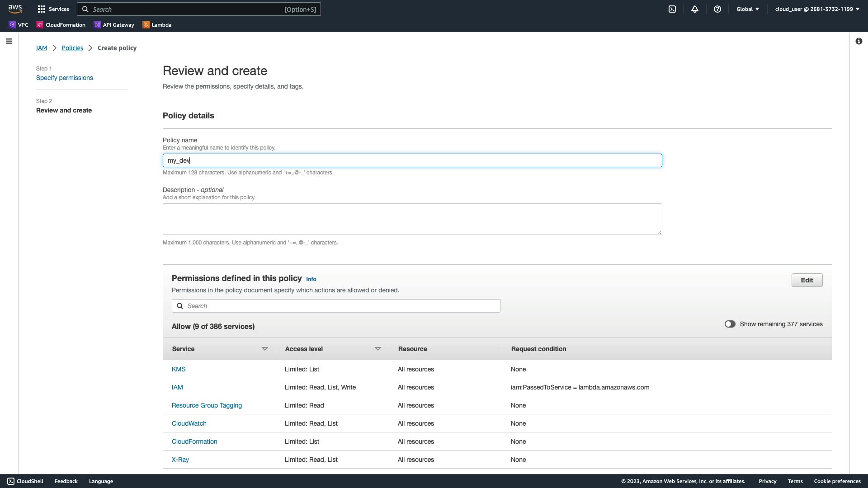Open the help question mark icon
Viewport: 868px width, 488px height.
717,9
